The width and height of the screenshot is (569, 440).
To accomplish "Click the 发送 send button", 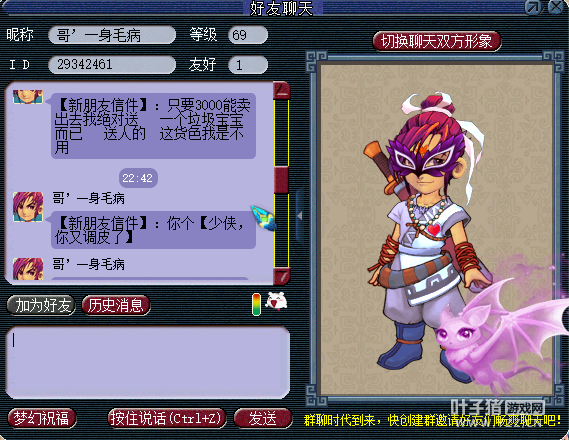I will [263, 418].
